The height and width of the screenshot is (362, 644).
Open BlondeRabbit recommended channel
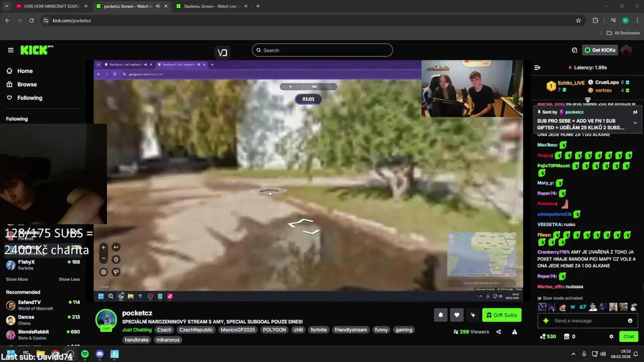tap(43, 335)
